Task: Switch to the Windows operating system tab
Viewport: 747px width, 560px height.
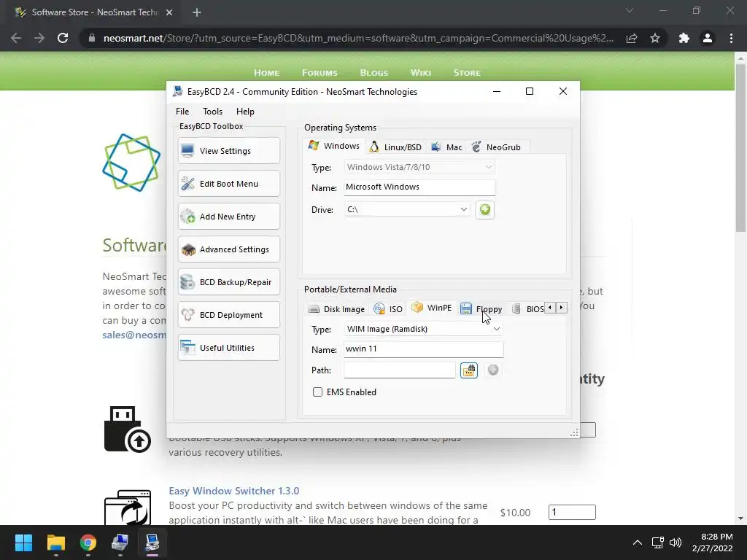Action: click(x=334, y=146)
